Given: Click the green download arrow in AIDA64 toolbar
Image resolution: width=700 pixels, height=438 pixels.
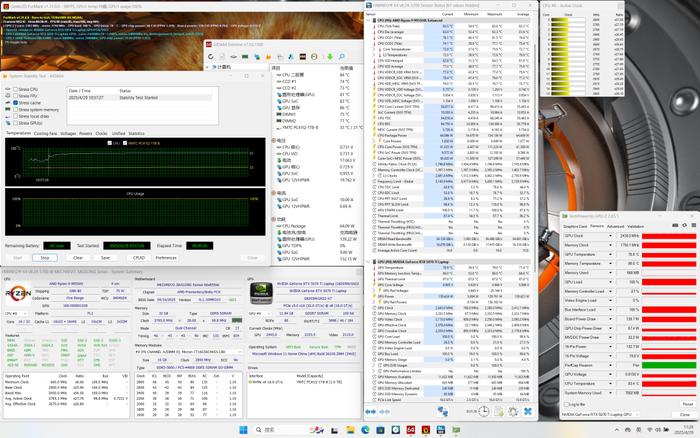Looking at the screenshot, I should [x=330, y=57].
